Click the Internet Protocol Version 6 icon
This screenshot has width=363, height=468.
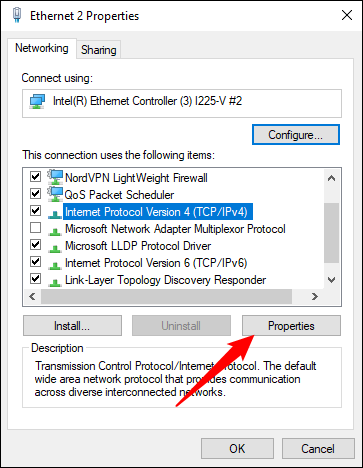(55, 265)
